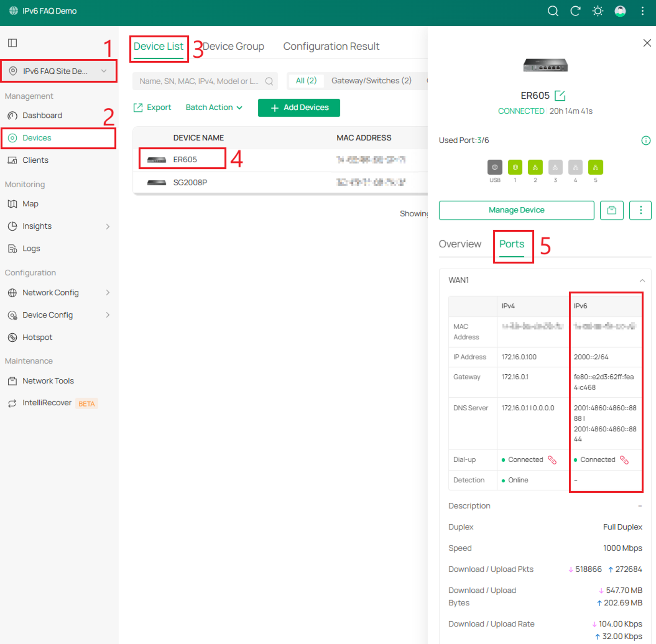Collapse the WAN1 section chevron
The width and height of the screenshot is (656, 644).
[x=642, y=281]
